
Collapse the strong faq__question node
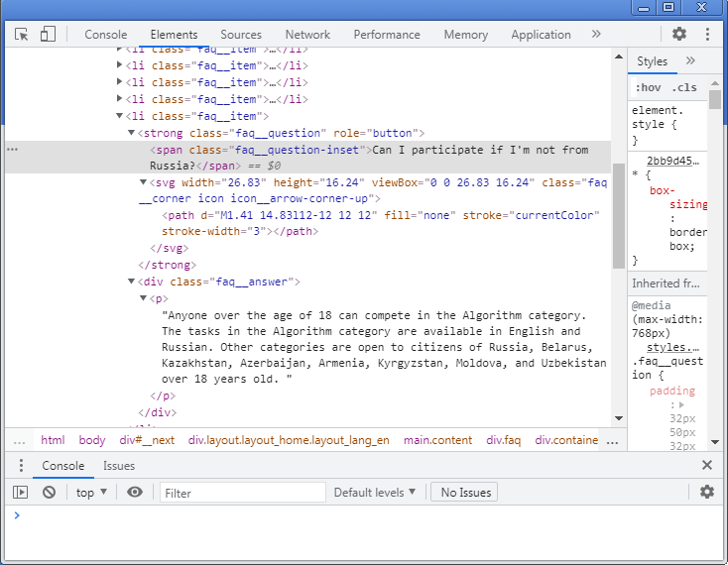tap(131, 133)
